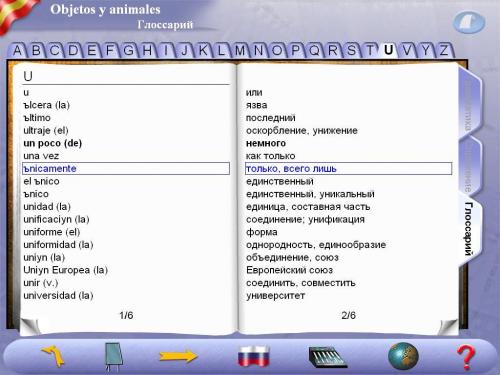Open help with red question mark
The width and height of the screenshot is (500, 375).
coord(466,357)
